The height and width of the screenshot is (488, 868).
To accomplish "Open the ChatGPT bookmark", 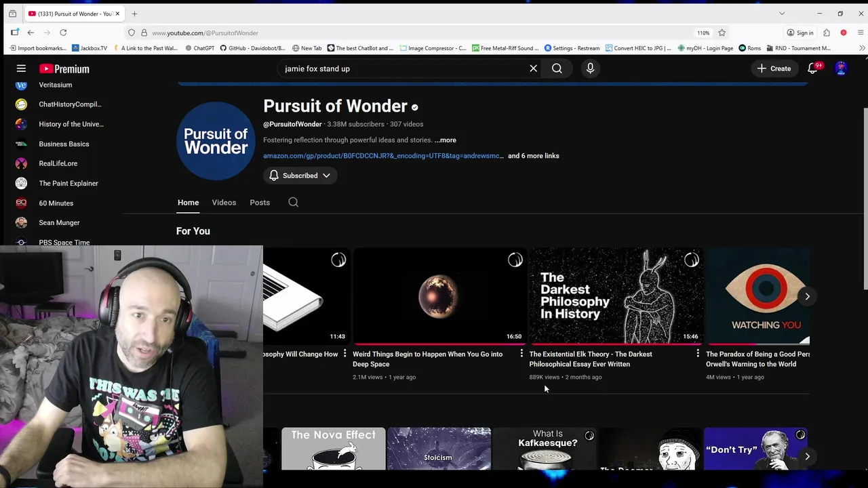I will pyautogui.click(x=199, y=48).
